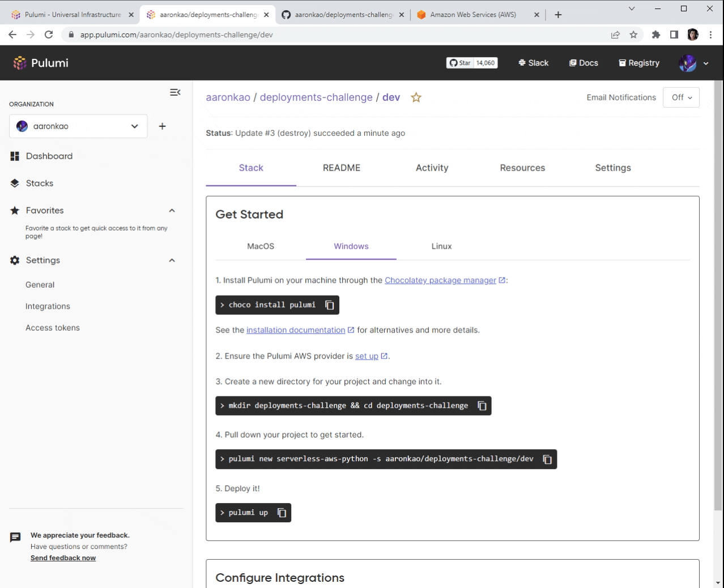
Task: Go back in browser history
Action: (12, 35)
